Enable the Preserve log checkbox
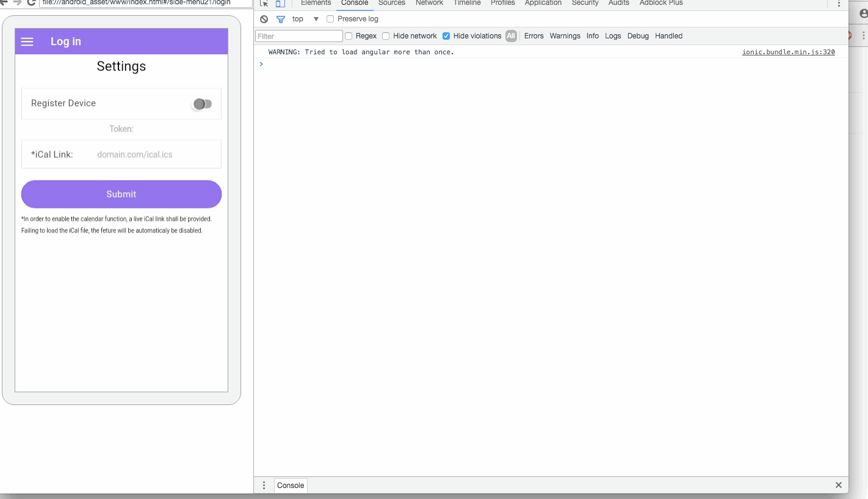Screen dimensions: 868x499 point(330,19)
